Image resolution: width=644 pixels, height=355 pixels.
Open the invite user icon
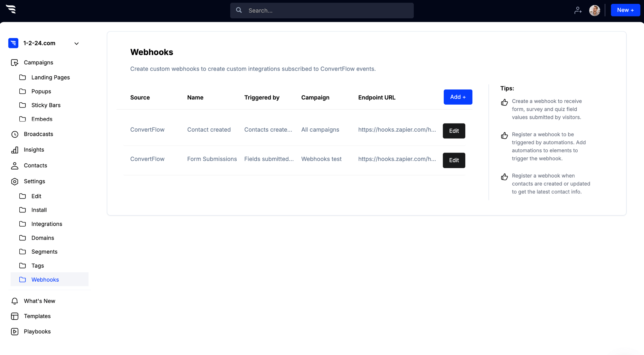[578, 10]
